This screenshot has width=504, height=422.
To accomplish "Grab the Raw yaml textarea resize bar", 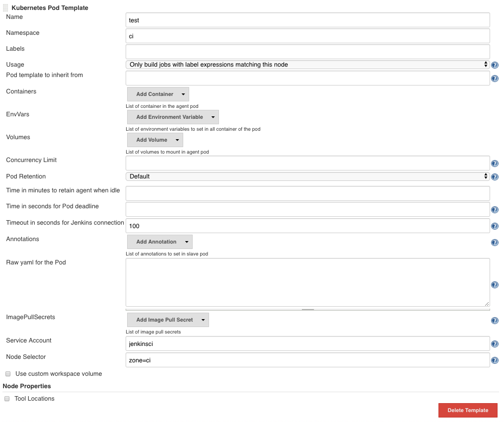I will click(307, 310).
